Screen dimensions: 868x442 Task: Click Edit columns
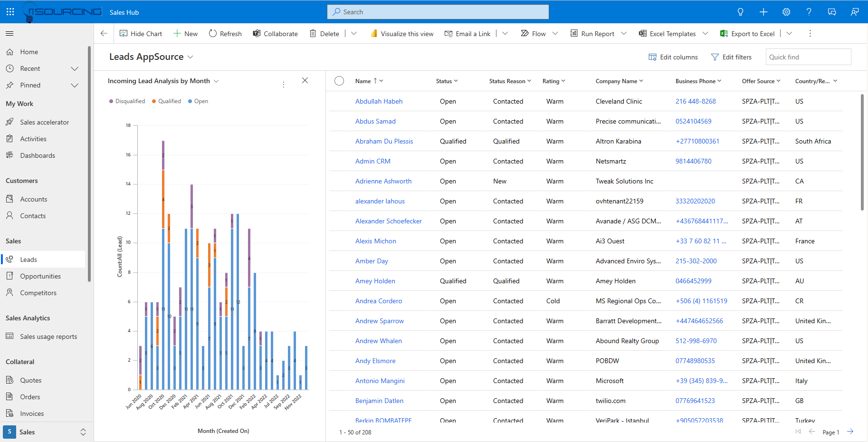[x=673, y=57]
